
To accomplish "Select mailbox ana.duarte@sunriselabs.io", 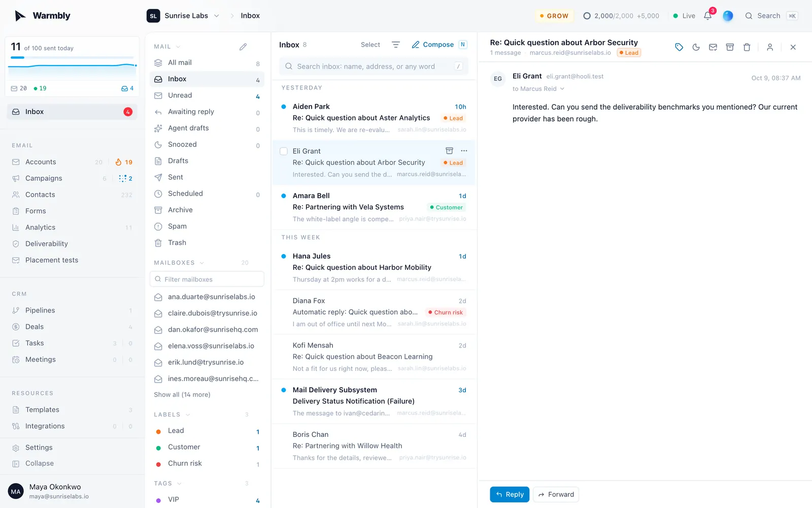I will click(207, 297).
